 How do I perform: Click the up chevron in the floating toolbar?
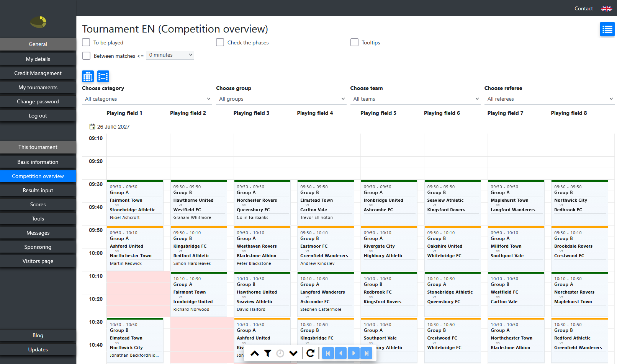point(255,353)
